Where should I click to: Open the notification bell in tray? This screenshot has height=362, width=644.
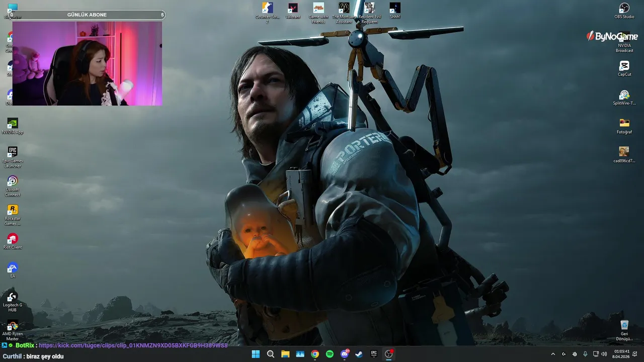click(x=635, y=354)
